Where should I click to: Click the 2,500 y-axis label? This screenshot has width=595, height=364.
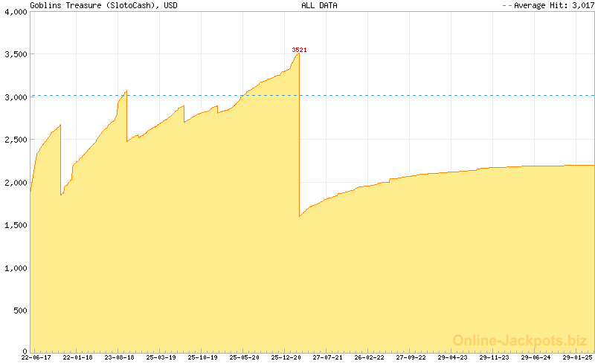pyautogui.click(x=15, y=140)
